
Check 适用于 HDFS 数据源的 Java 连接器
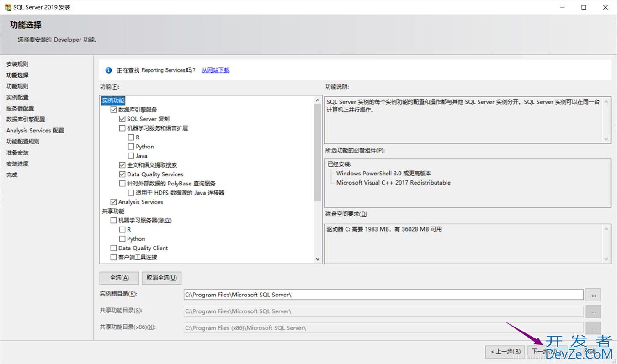click(131, 193)
